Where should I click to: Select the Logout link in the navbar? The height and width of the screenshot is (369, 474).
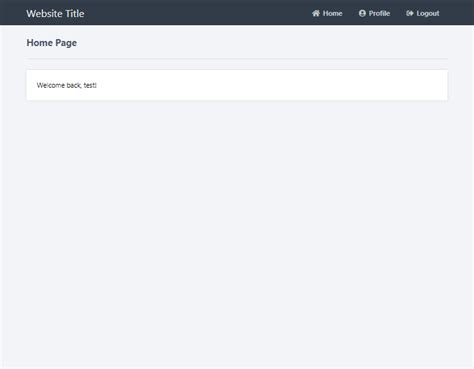423,13
